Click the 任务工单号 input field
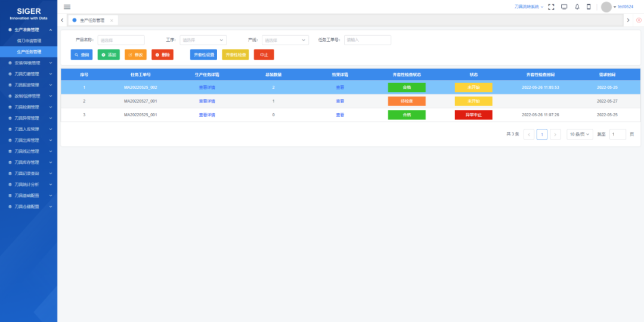Screen dimensions: 644x322 click(367, 41)
